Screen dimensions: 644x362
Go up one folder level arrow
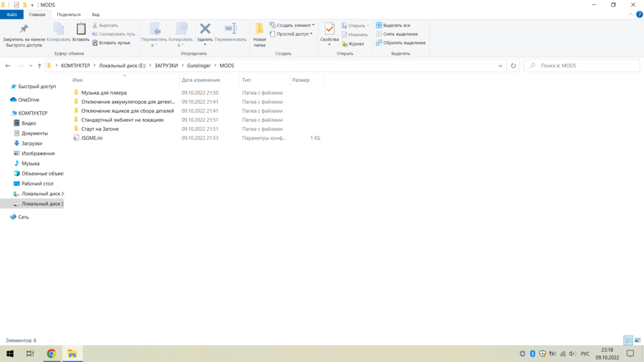(39, 66)
